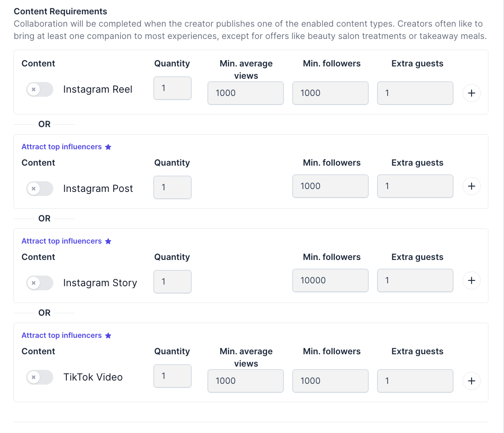Open 'Attract top influencers' link above Instagram Post
Screen dimensions: 504x433
coord(61,147)
